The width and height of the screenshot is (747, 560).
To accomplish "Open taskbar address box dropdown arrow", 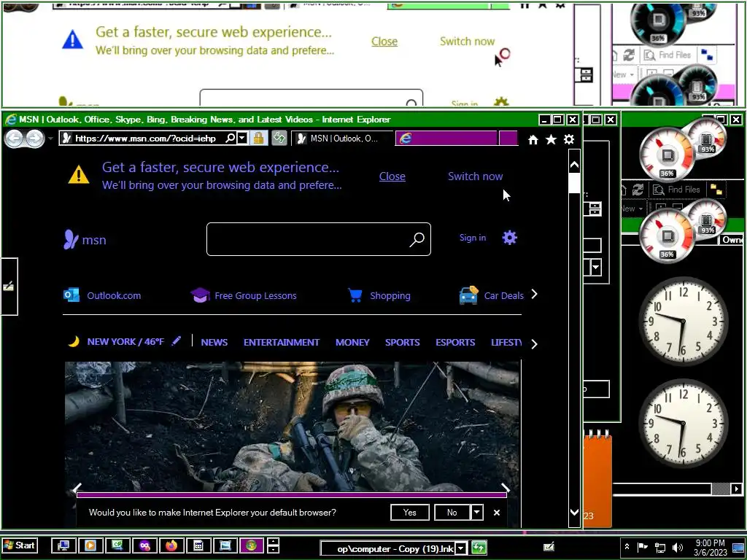I will tap(461, 548).
